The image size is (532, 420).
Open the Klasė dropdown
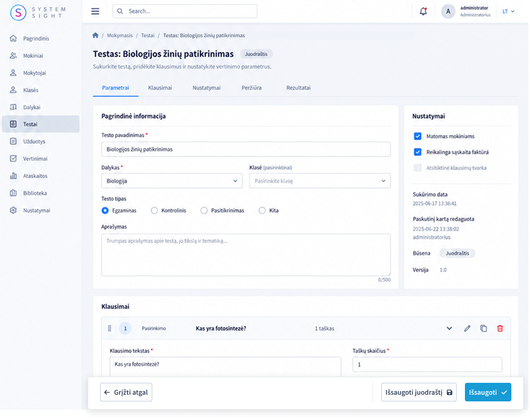320,181
